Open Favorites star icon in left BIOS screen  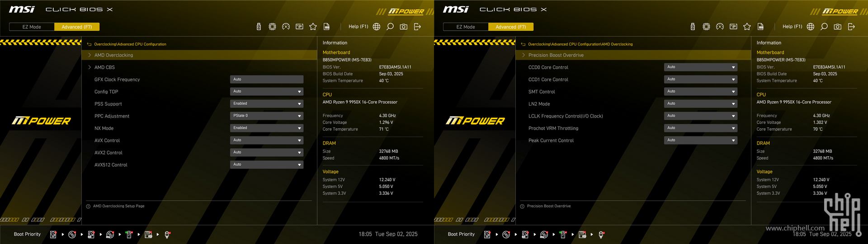(313, 27)
